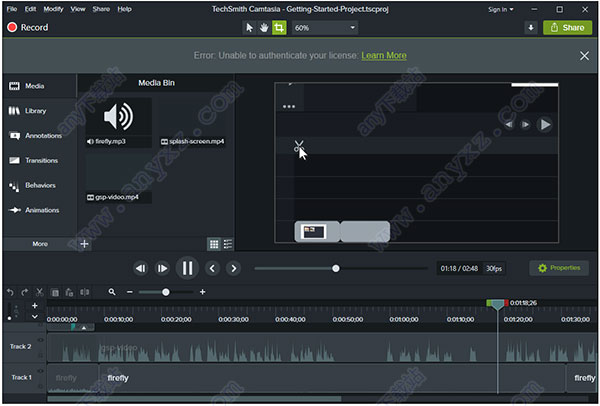Toggle the green Crop mode tool

[279, 28]
